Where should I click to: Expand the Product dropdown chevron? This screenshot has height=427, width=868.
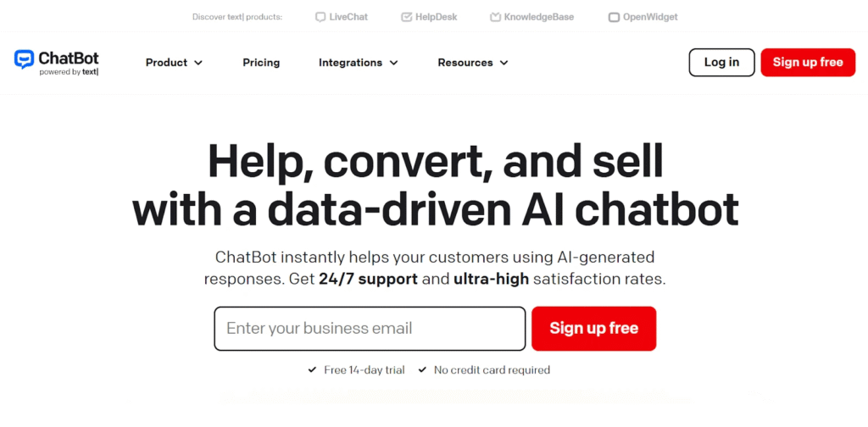[x=198, y=63]
